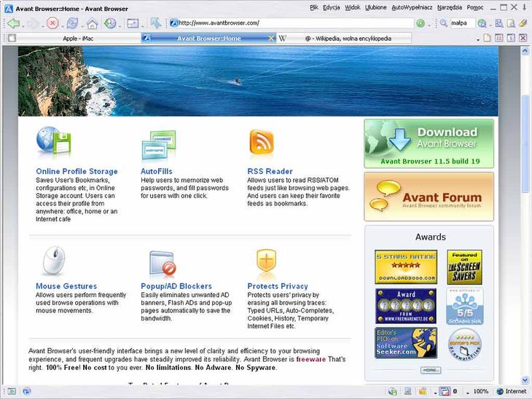This screenshot has height=399, width=532.
Task: Open a new blank tab page icon
Action: tap(487, 38)
